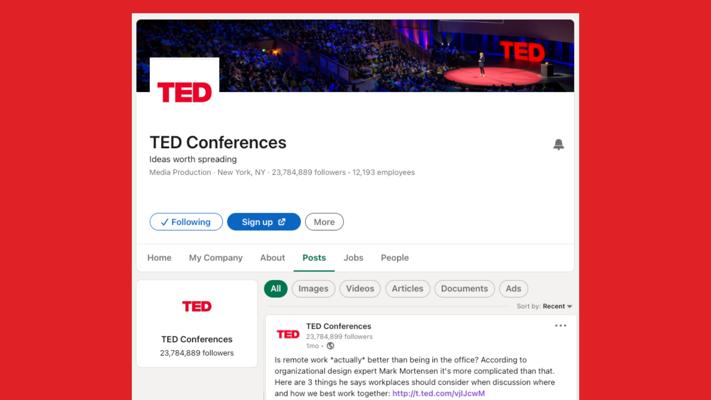
Task: Open the Jobs tab
Action: click(353, 258)
